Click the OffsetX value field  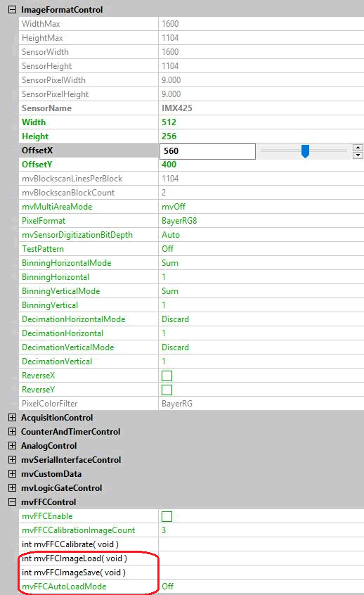[207, 151]
